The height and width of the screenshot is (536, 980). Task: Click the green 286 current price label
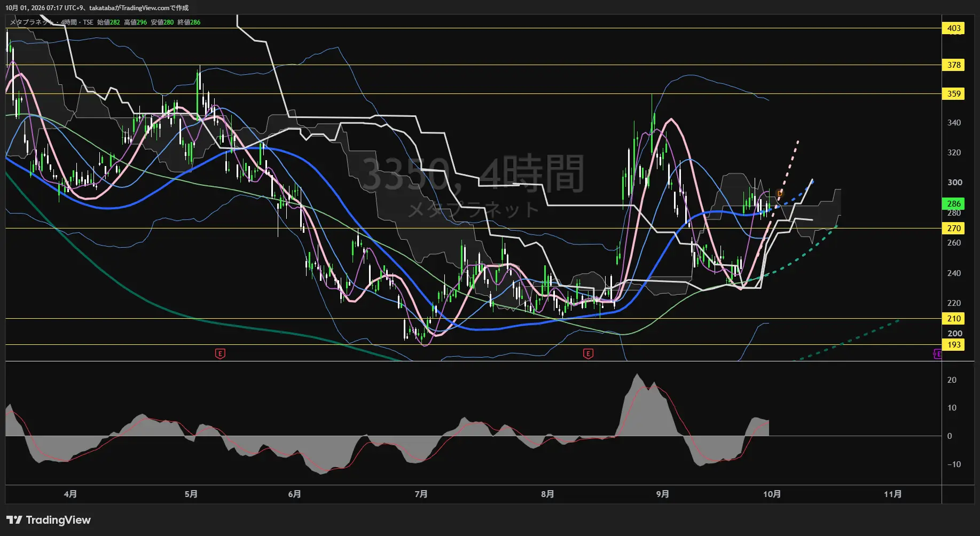tap(954, 204)
